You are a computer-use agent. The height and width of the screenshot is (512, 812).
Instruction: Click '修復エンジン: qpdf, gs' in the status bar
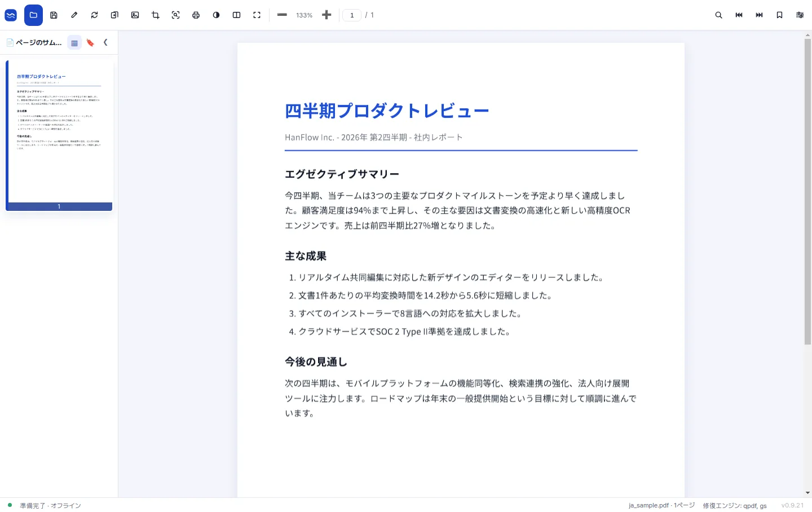coord(735,506)
